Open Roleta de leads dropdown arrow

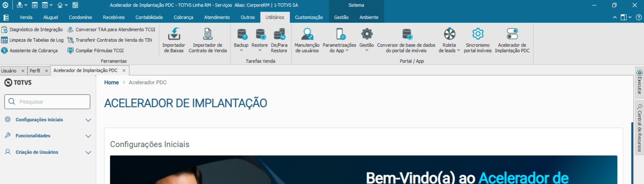coord(458,51)
